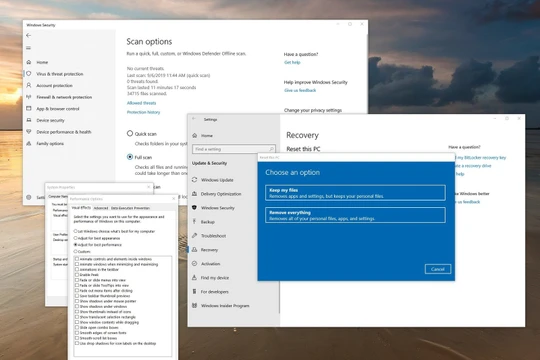Select Let Windows choose what's best option
The image size is (540, 360).
(75, 231)
